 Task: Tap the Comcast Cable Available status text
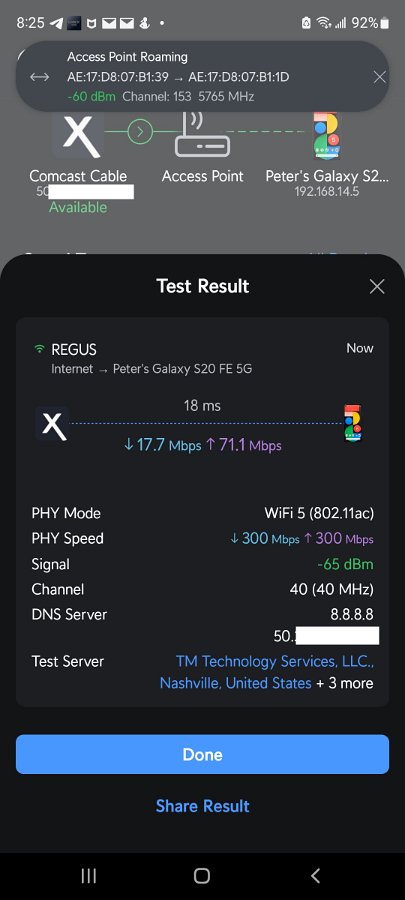tap(78, 207)
